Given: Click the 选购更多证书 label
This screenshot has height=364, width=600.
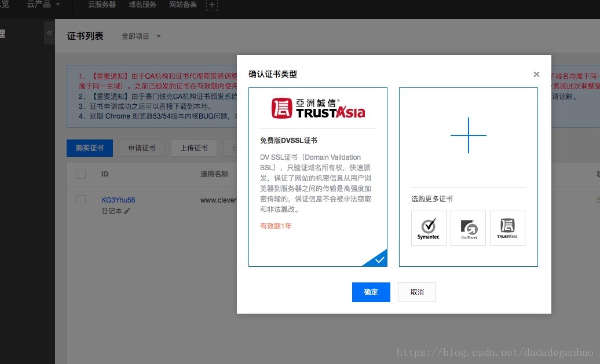Looking at the screenshot, I should click(x=432, y=199).
